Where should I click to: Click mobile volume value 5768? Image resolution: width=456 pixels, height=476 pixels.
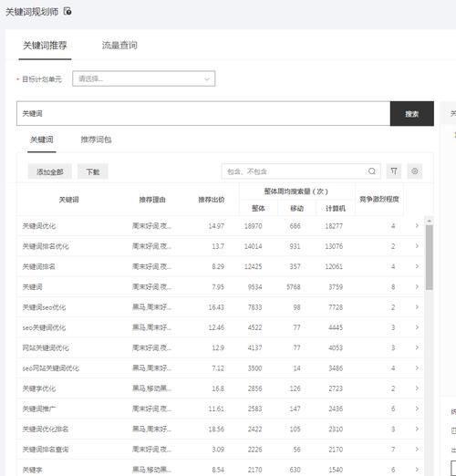click(x=294, y=287)
